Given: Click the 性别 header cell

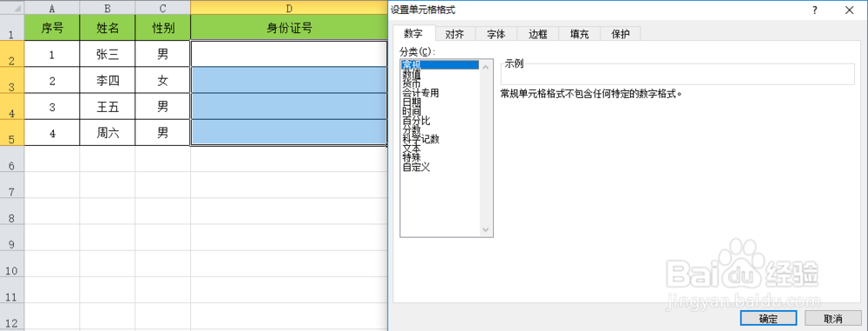Looking at the screenshot, I should (163, 28).
